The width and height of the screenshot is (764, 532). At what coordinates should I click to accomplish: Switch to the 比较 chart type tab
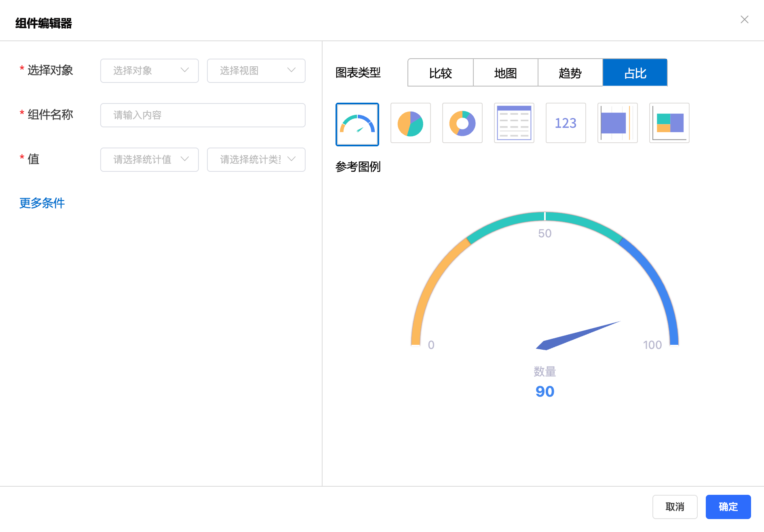[x=440, y=73]
